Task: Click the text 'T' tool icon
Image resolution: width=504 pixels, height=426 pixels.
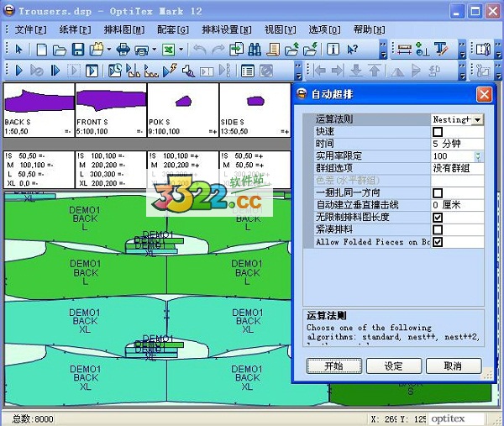Action: pyautogui.click(x=441, y=50)
